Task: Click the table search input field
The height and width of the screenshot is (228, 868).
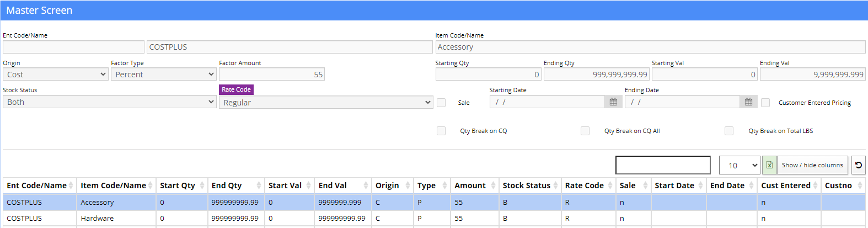Action: coord(663,165)
